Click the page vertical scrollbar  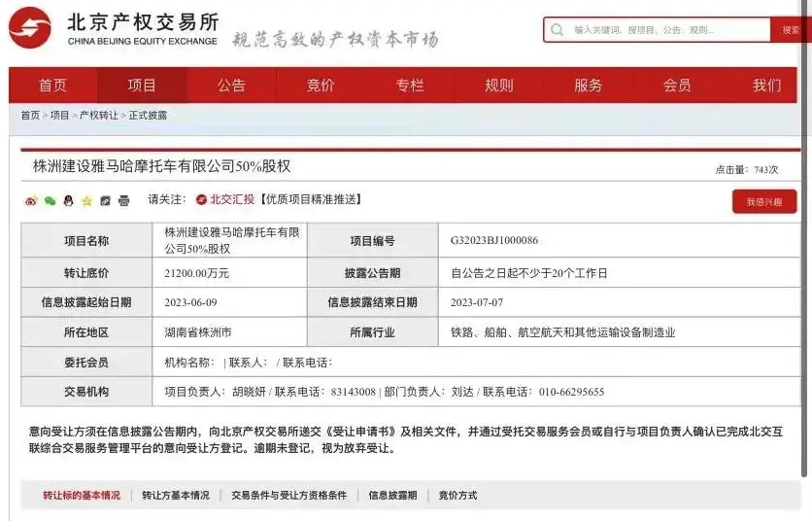pos(805,238)
